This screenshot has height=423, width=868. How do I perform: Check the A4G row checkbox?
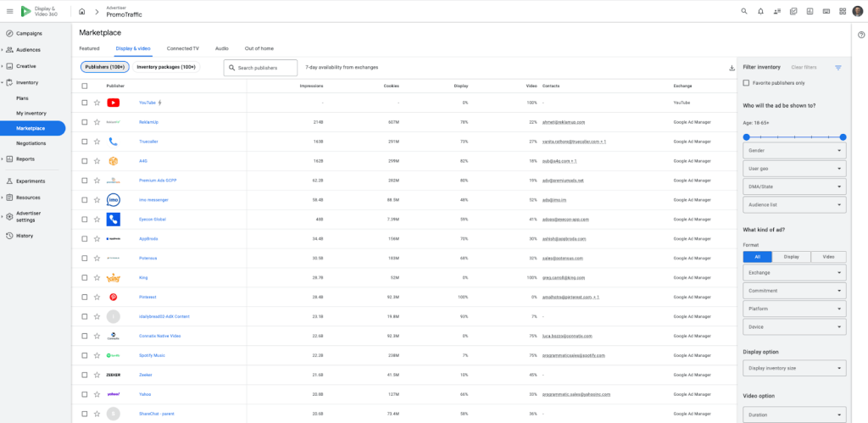(x=84, y=160)
